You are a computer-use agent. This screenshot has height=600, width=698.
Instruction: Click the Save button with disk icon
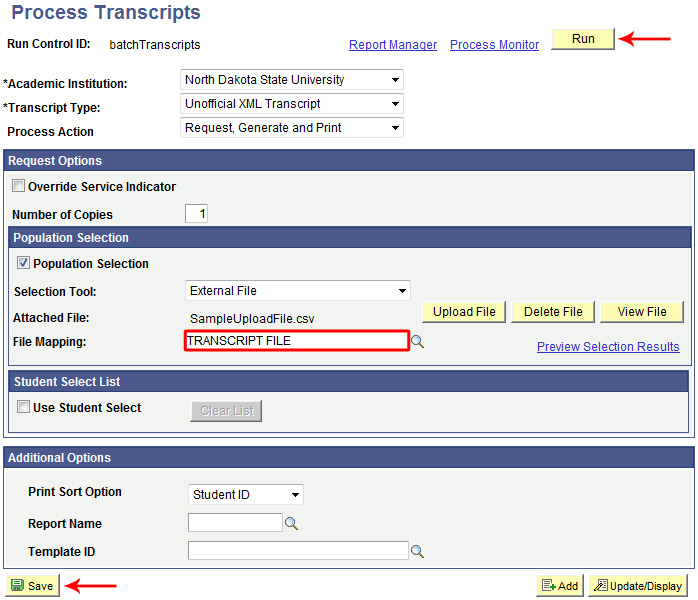pyautogui.click(x=31, y=586)
